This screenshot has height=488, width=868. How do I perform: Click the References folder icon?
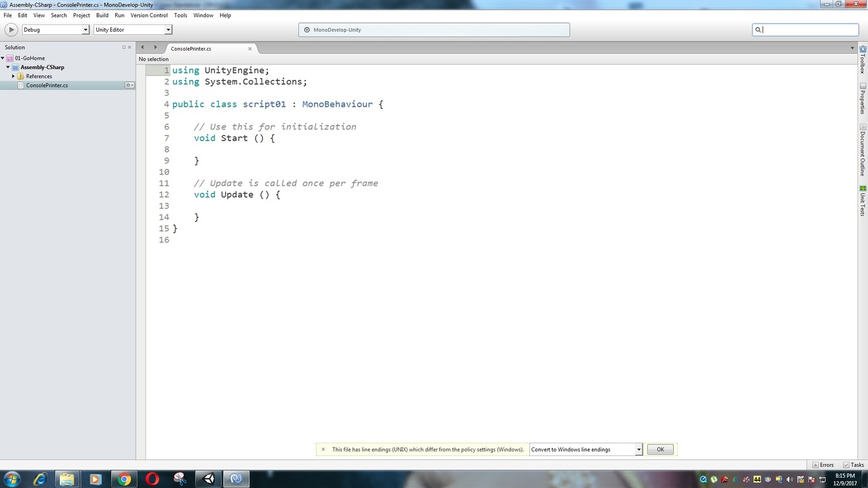point(21,76)
